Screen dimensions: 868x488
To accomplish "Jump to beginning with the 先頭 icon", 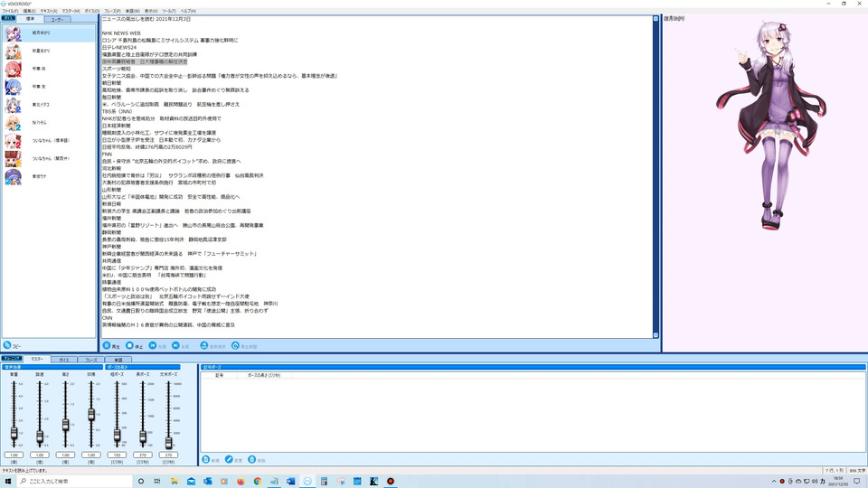I will click(x=152, y=345).
